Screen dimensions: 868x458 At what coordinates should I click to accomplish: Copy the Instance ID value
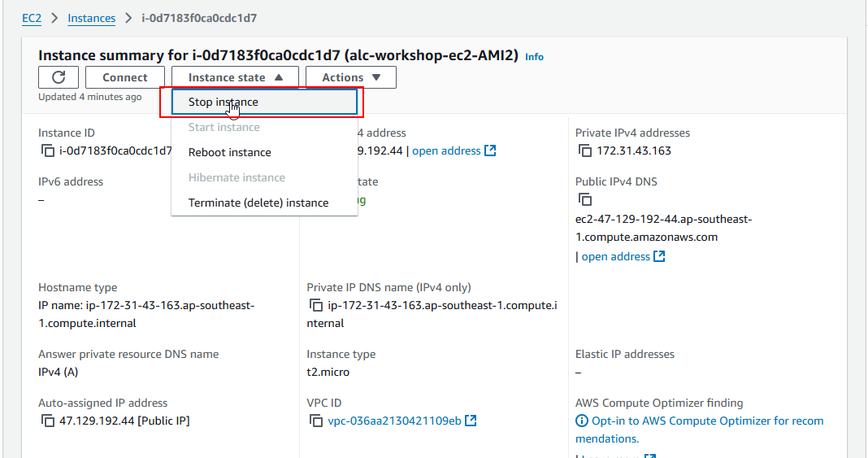(48, 151)
